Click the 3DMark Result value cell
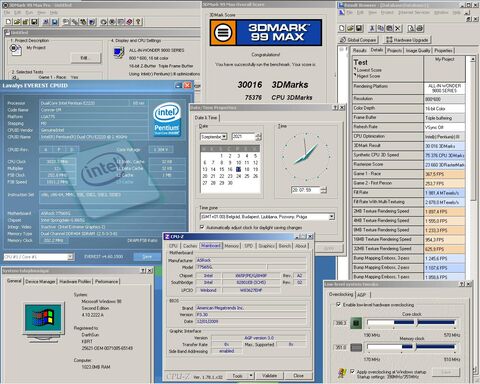The width and height of the screenshot is (480, 384). coord(445,146)
